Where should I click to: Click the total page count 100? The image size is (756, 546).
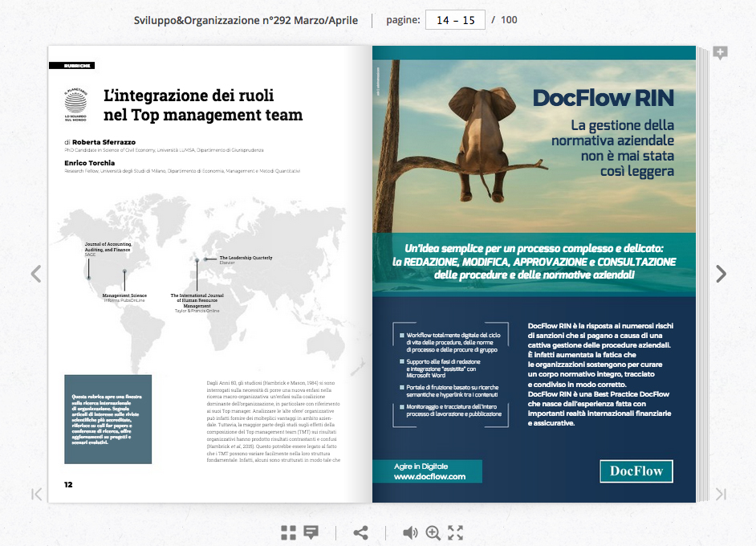(x=509, y=20)
